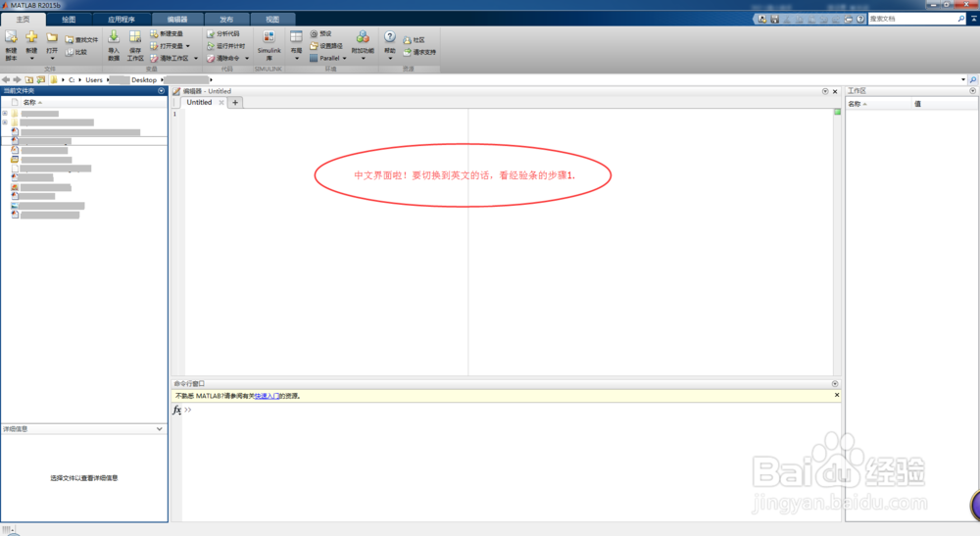Image resolution: width=980 pixels, height=536 pixels.
Task: Select the Untitled editor tab
Action: coord(199,103)
